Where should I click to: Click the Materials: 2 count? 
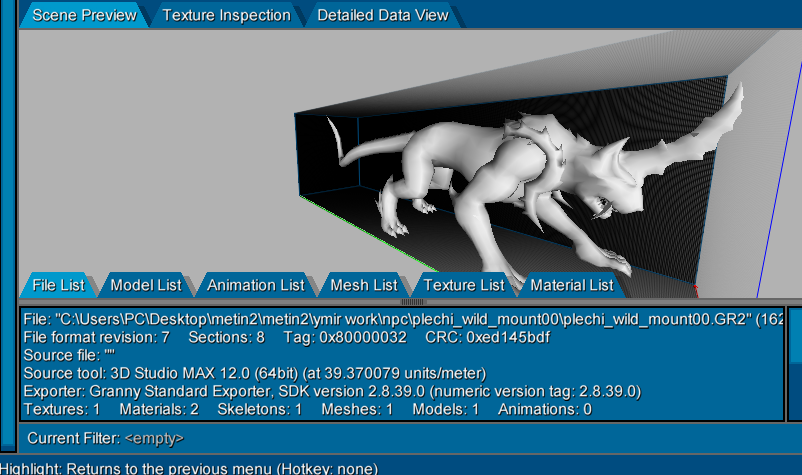click(159, 410)
